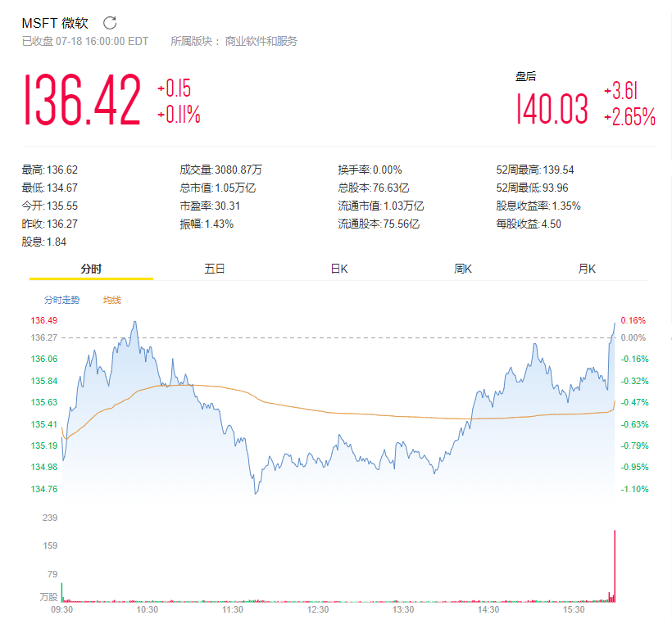The height and width of the screenshot is (620, 672).
Task: Click the 昨收: 136.27 value
Action: coord(50,224)
